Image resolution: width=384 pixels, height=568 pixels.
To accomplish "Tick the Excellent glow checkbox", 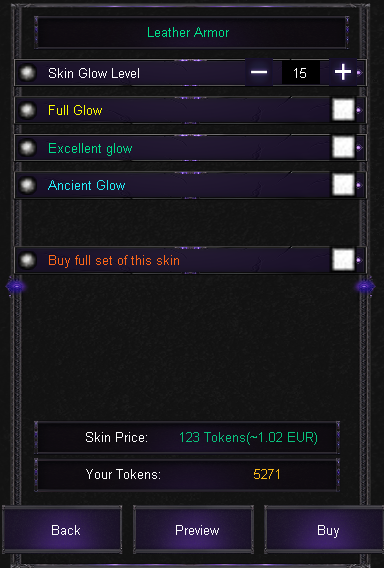I will [343, 147].
